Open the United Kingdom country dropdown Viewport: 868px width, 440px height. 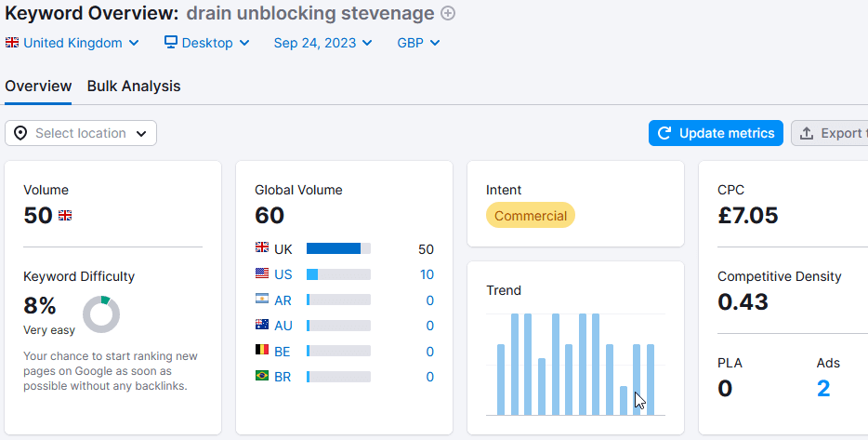coord(72,43)
